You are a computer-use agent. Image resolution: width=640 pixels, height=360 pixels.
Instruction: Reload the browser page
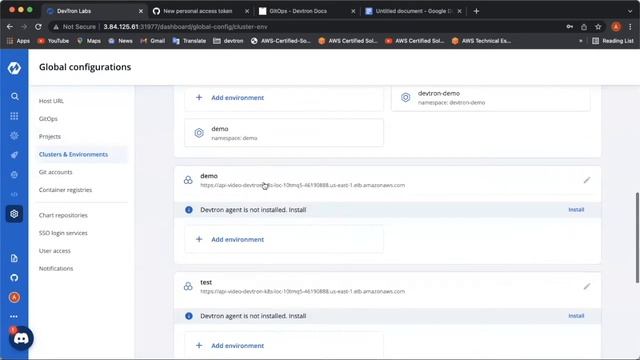pyautogui.click(x=38, y=27)
